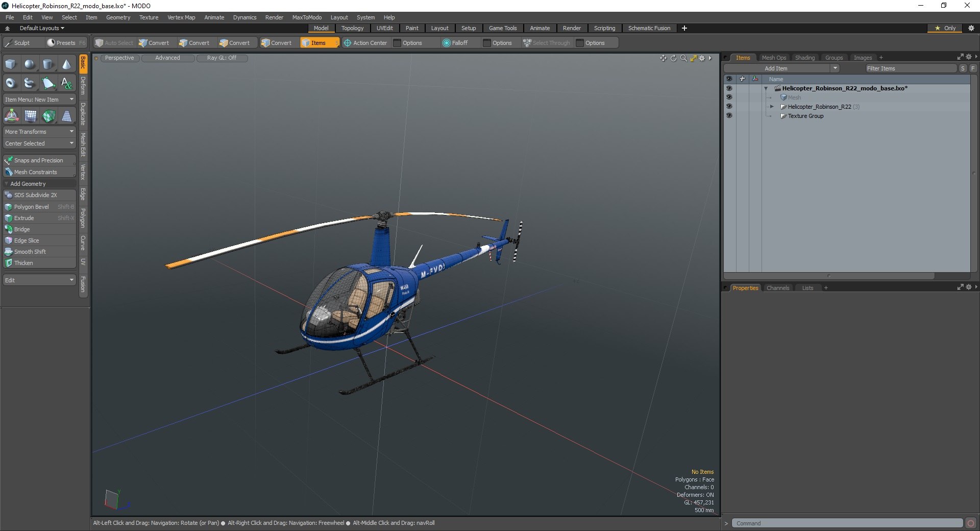The image size is (980, 531).
Task: Select the Deform vertical tab
Action: point(83,86)
